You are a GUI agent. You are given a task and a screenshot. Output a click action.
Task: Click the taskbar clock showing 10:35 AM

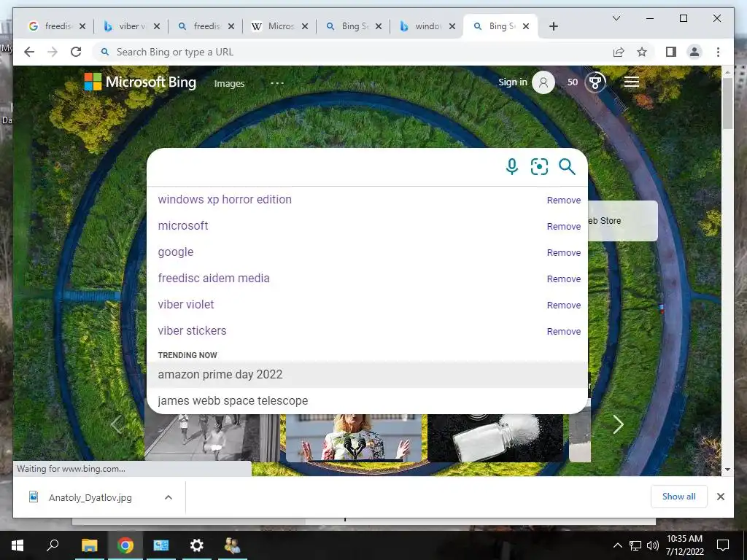pyautogui.click(x=684, y=545)
